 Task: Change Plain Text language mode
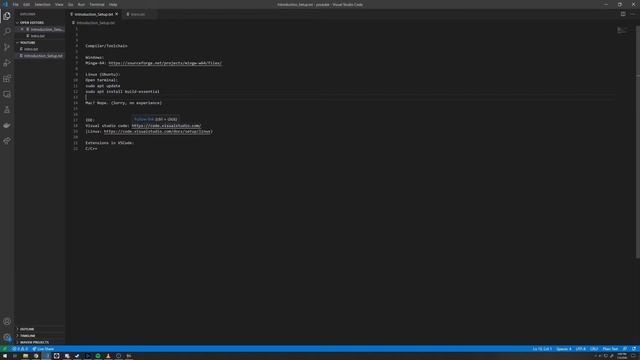coord(610,349)
